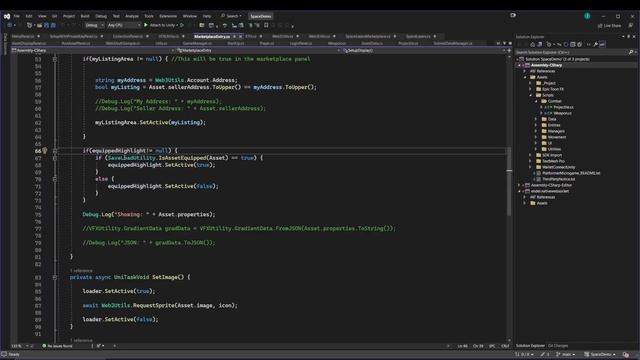640x360 pixels.
Task: Select Weapon.cs in Solution Explorer
Action: [x=562, y=113]
